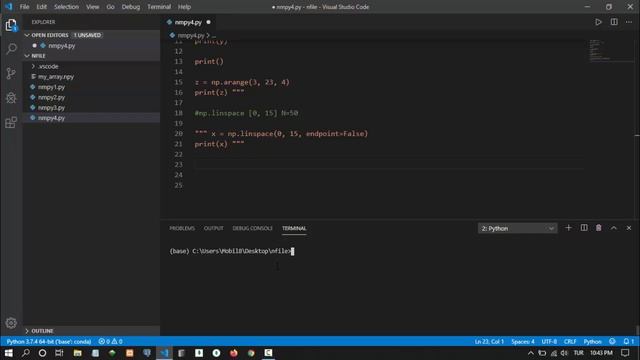The height and width of the screenshot is (360, 640).
Task: Maximize the panel with the up chevron
Action: (x=613, y=228)
